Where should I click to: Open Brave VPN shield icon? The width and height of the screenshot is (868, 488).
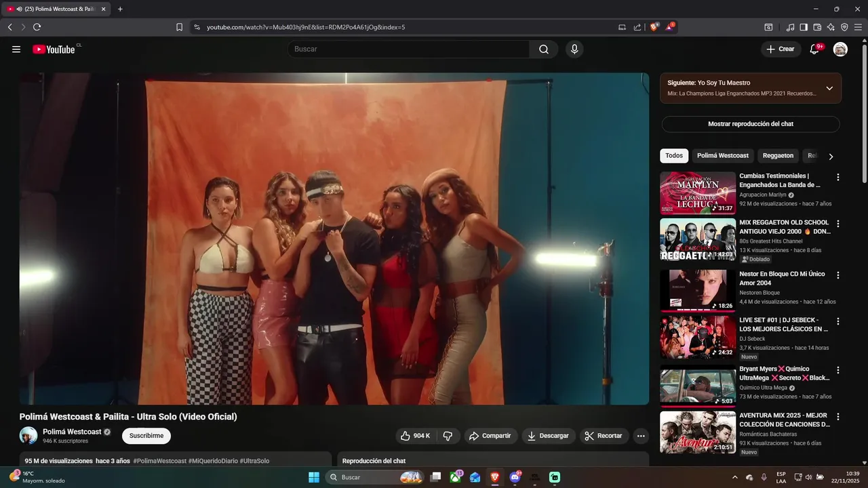click(844, 27)
